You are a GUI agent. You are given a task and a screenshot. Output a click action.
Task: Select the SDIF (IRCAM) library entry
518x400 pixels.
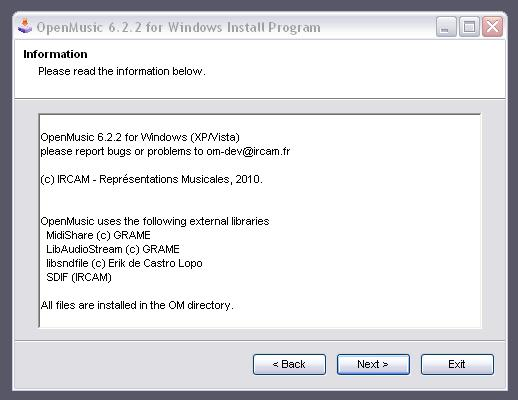click(x=79, y=277)
